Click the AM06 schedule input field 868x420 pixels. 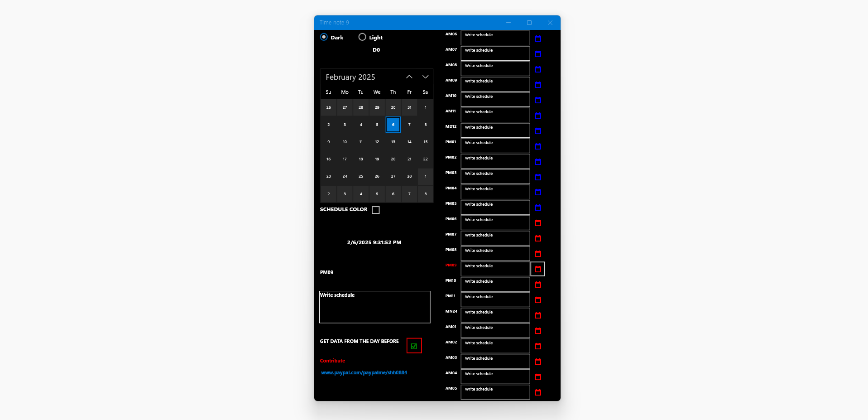tap(495, 38)
